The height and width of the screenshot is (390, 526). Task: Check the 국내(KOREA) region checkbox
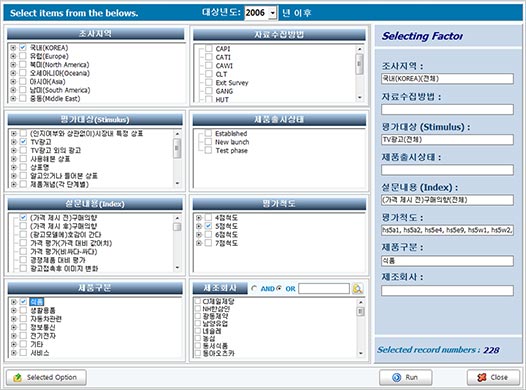tap(22, 47)
